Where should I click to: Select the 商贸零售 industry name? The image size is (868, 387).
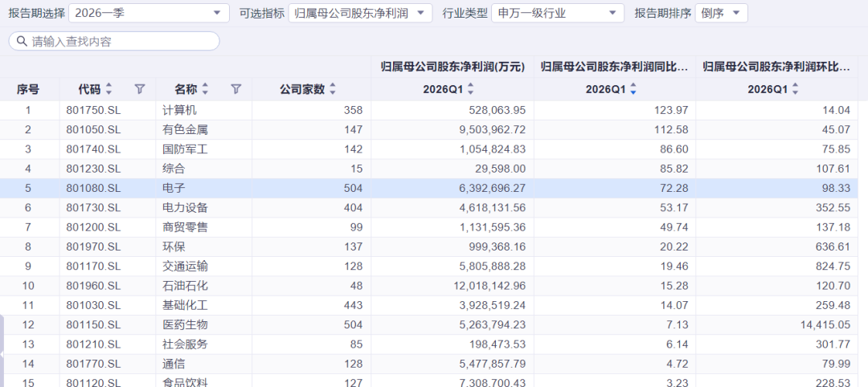tap(185, 227)
